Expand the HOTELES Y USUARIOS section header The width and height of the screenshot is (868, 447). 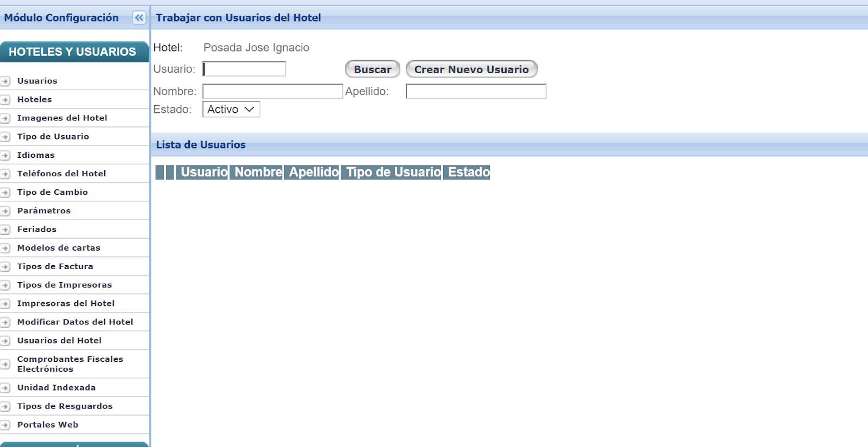tap(73, 52)
